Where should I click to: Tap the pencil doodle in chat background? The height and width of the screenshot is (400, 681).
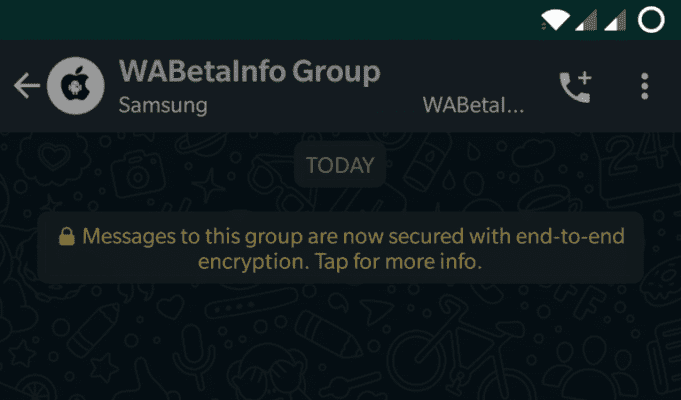pyautogui.click(x=329, y=333)
